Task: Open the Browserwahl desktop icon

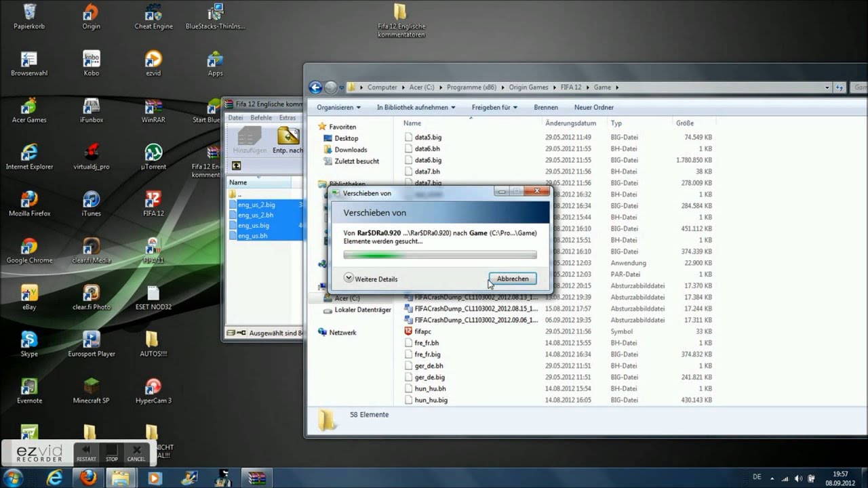Action: tap(29, 64)
